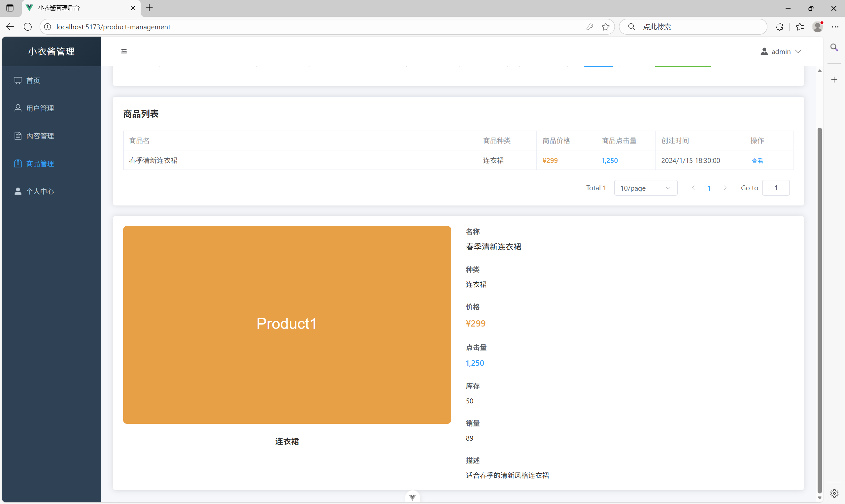The width and height of the screenshot is (845, 504).
Task: Click the browser profile avatar
Action: pyautogui.click(x=817, y=27)
